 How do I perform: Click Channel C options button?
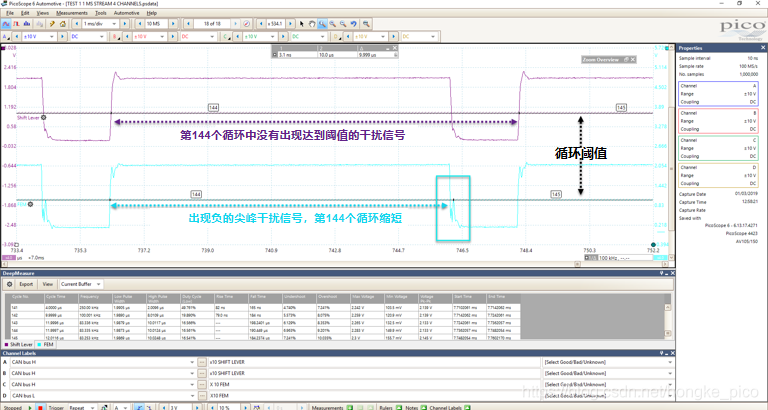click(226, 37)
